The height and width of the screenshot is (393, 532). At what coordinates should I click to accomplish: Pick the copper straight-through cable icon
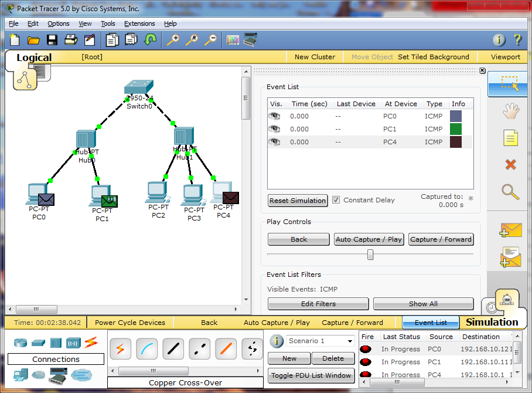pyautogui.click(x=173, y=348)
